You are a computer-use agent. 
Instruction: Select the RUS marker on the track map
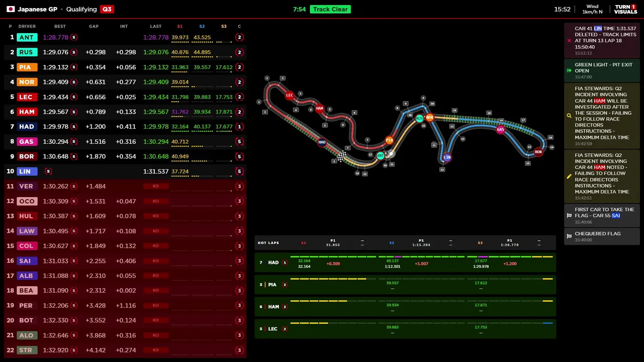point(420,119)
